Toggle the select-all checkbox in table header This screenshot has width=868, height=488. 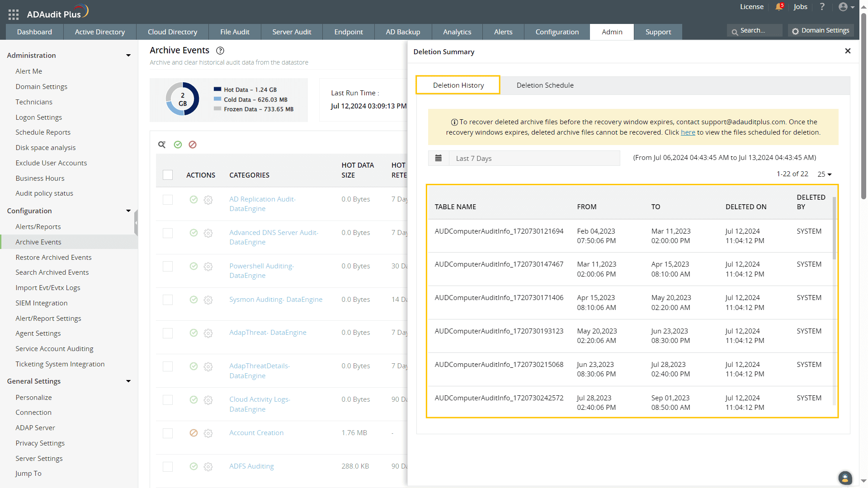click(168, 175)
